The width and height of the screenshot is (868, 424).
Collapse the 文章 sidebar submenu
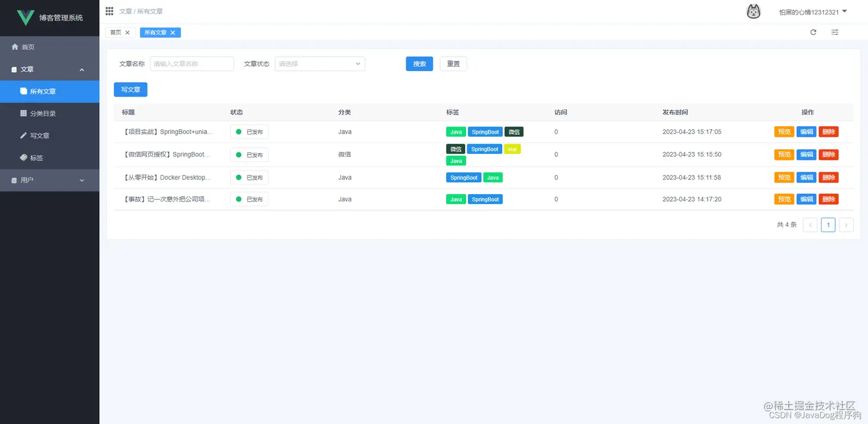82,70
